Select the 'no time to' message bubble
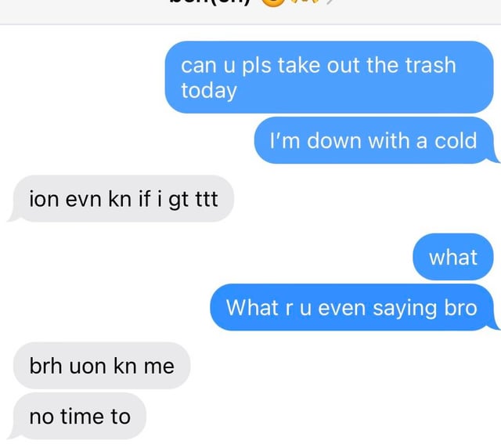The image size is (501, 448). 78,416
